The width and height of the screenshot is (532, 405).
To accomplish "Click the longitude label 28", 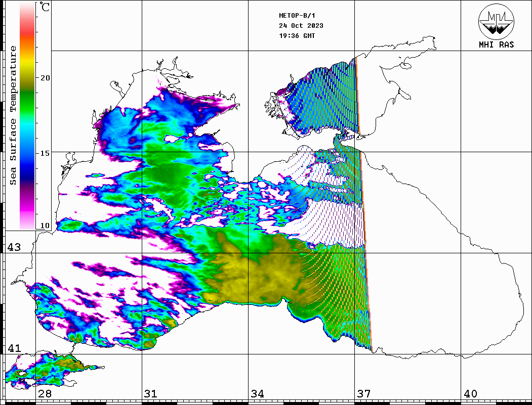I will click(45, 394).
